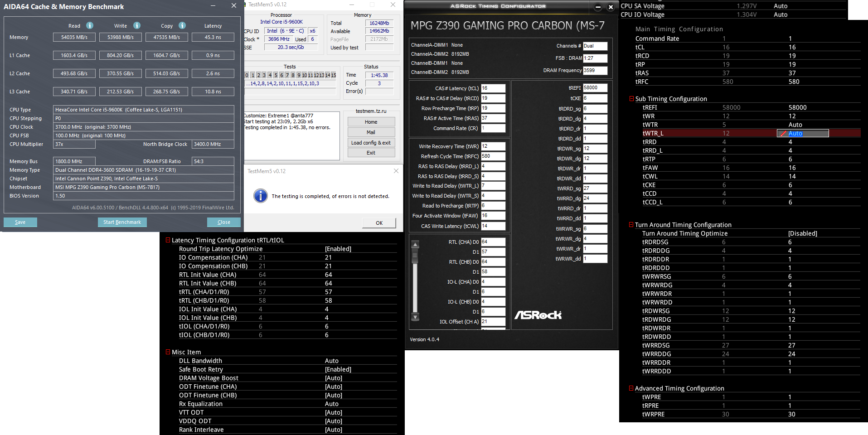Image resolution: width=868 pixels, height=435 pixels.
Task: Select the CPU IO Voltage Auto setting
Action: pyautogui.click(x=781, y=14)
